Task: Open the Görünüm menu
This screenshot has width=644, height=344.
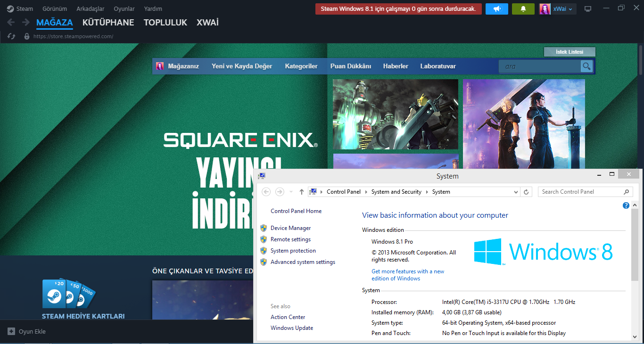Action: 55,8
